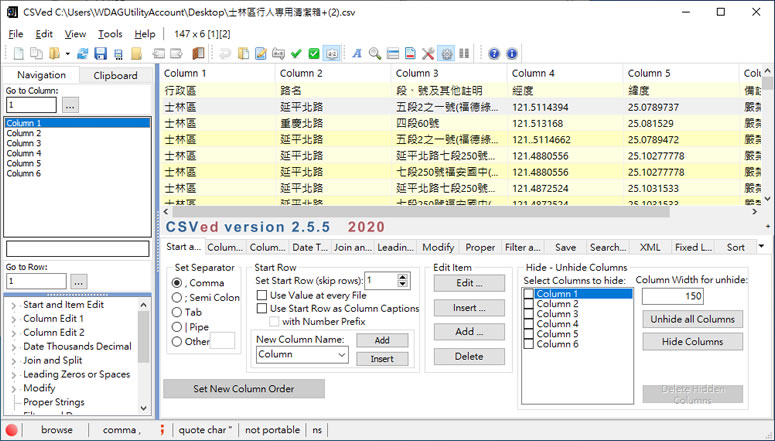Switch to the Clipboard tab
This screenshot has width=775, height=441.
[x=115, y=75]
